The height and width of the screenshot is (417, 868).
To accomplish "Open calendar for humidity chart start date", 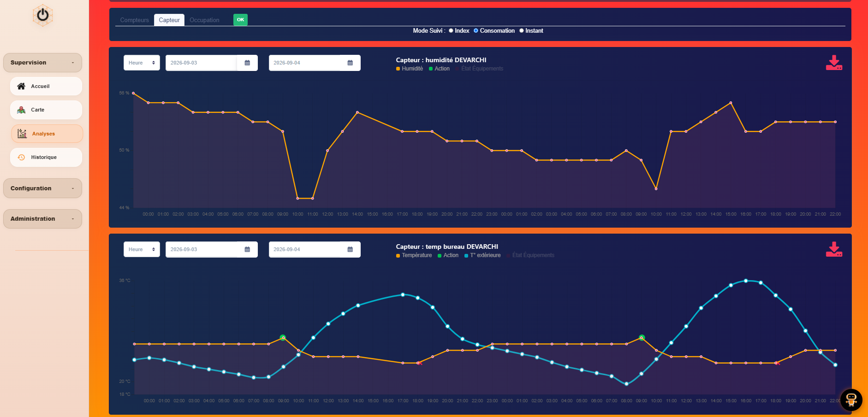I will 247,63.
